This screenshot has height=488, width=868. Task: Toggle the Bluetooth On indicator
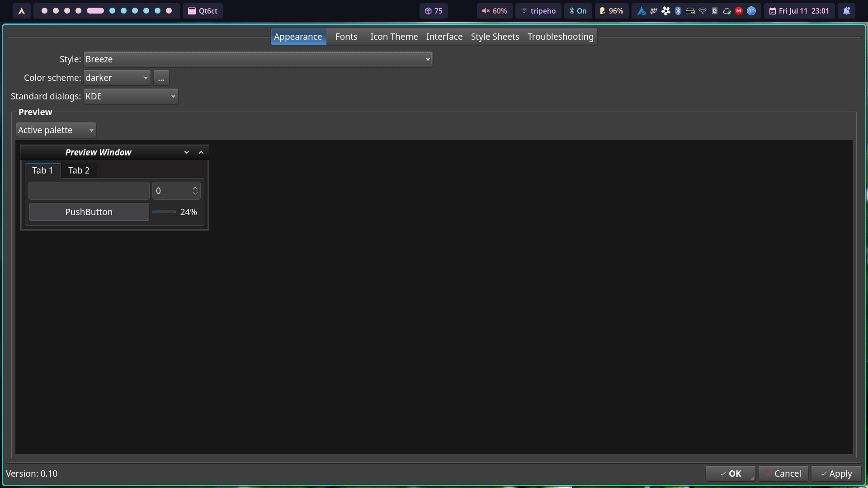[578, 11]
